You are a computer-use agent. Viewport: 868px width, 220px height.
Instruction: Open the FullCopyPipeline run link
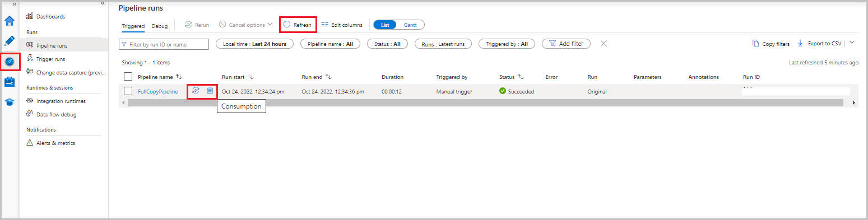point(158,91)
